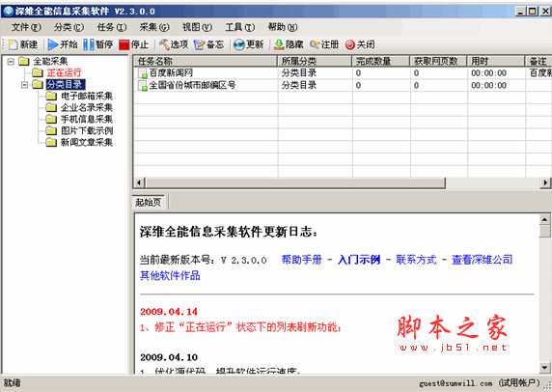Image resolution: width=552 pixels, height=392 pixels.
Task: Open the 文件(F) menu
Action: 26,27
